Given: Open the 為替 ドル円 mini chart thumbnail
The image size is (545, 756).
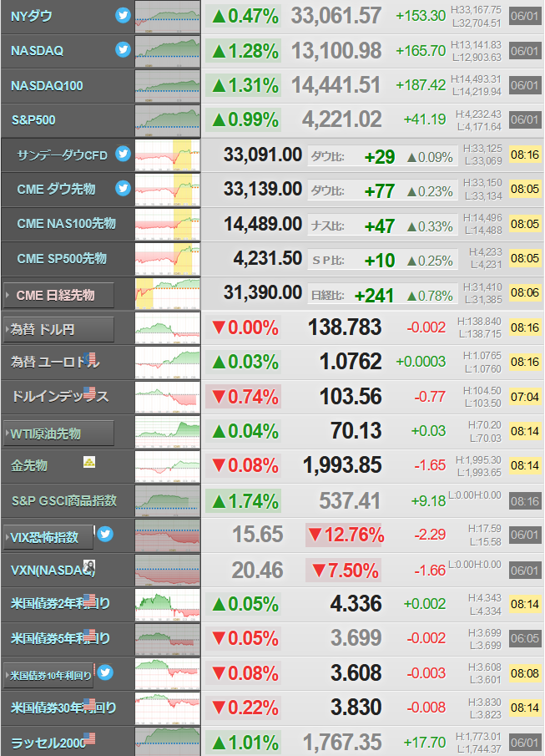Looking at the screenshot, I should click(167, 327).
